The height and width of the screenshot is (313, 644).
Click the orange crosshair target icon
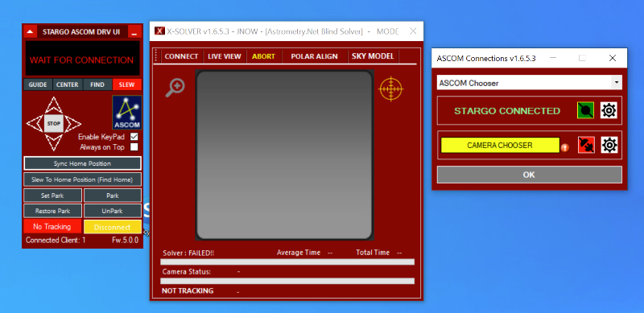pyautogui.click(x=391, y=89)
